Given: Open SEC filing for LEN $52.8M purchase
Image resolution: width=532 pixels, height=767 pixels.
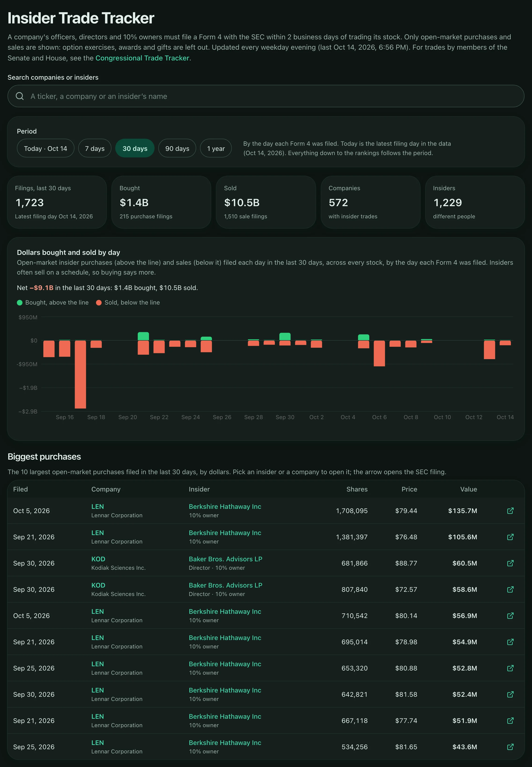Looking at the screenshot, I should point(510,668).
